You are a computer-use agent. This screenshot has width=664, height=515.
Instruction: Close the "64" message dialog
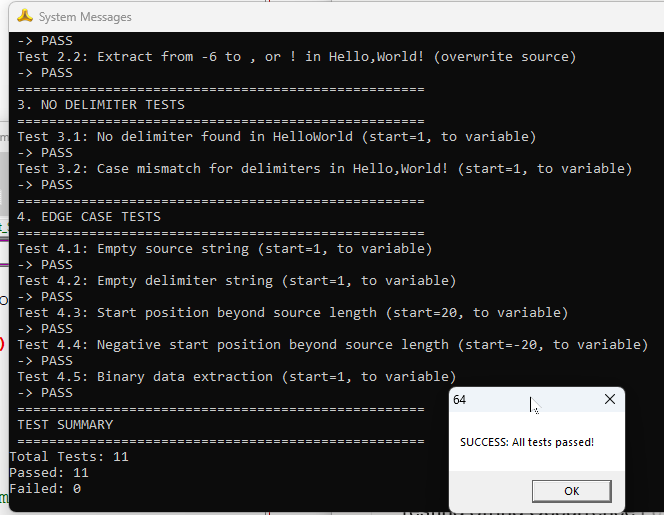pyautogui.click(x=609, y=400)
